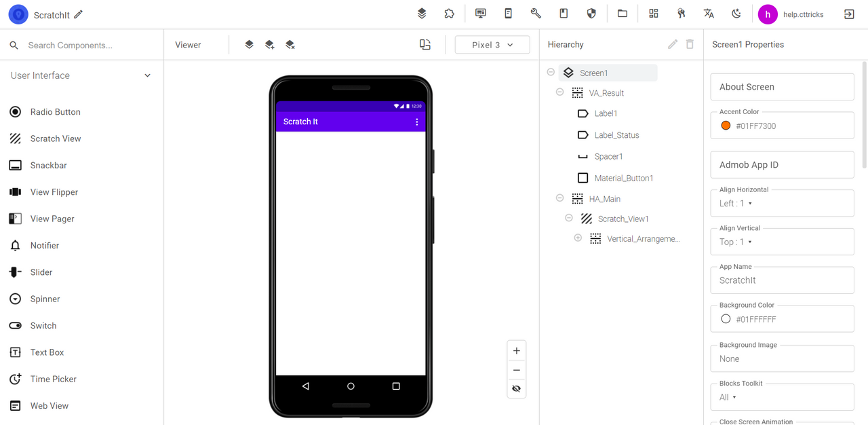
Task: Toggle hidden components eye icon in viewer
Action: pos(517,389)
